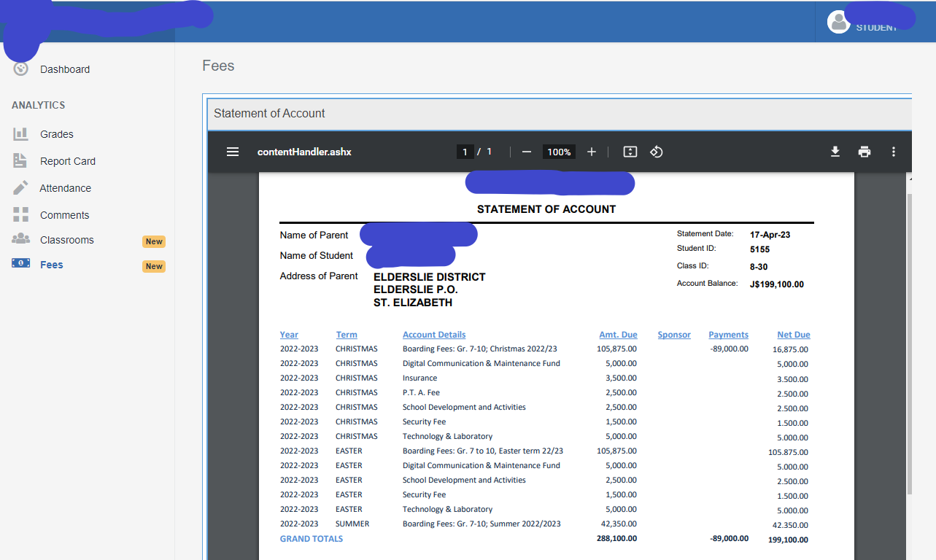Screen dimensions: 936x560
Task: Click the Comments grid icon
Action: click(x=20, y=214)
